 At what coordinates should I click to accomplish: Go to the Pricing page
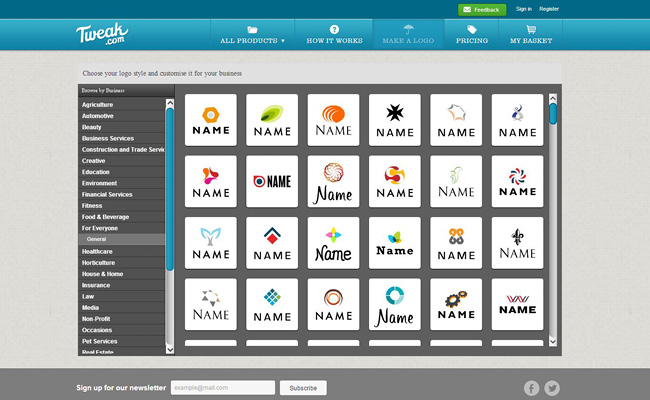[471, 35]
